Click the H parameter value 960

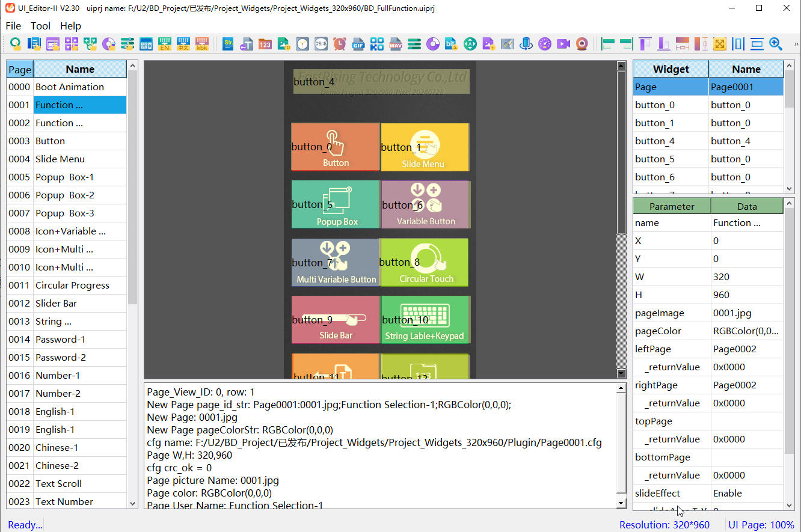click(747, 295)
